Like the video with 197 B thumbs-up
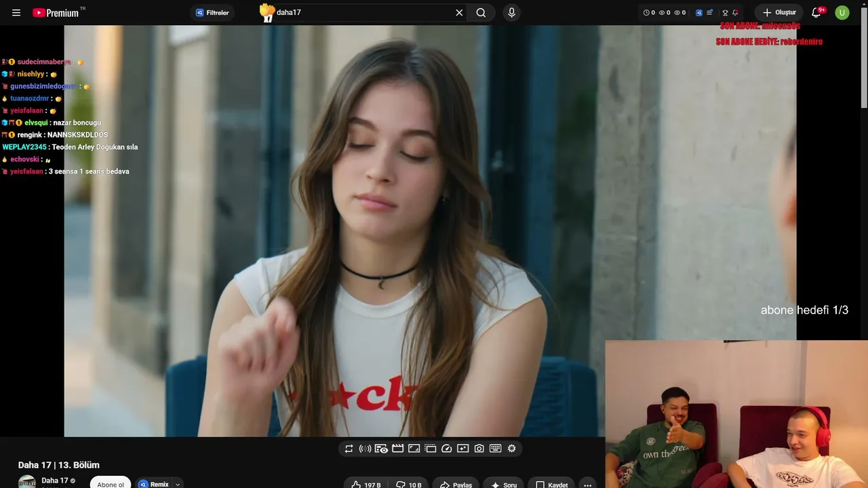The width and height of the screenshot is (868, 488). tap(366, 484)
